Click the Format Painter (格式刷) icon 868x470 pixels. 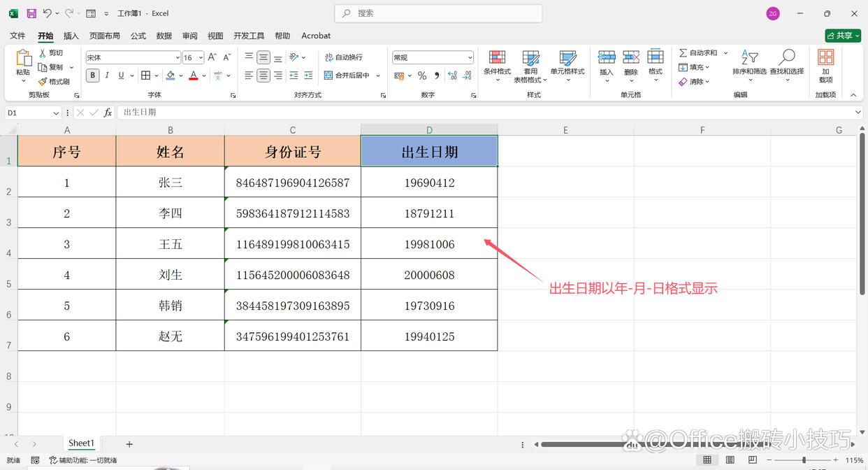[43, 82]
